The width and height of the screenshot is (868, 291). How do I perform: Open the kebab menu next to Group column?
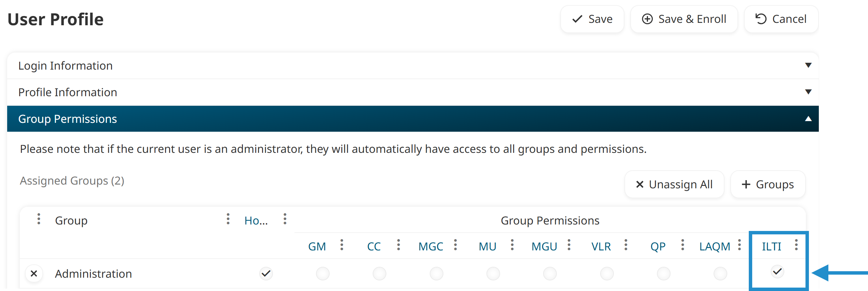pos(39,220)
